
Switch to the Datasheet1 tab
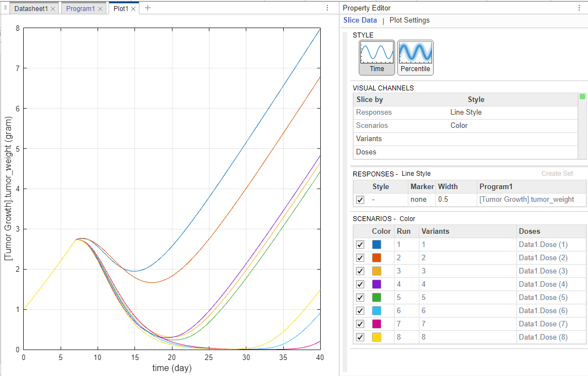(x=30, y=9)
